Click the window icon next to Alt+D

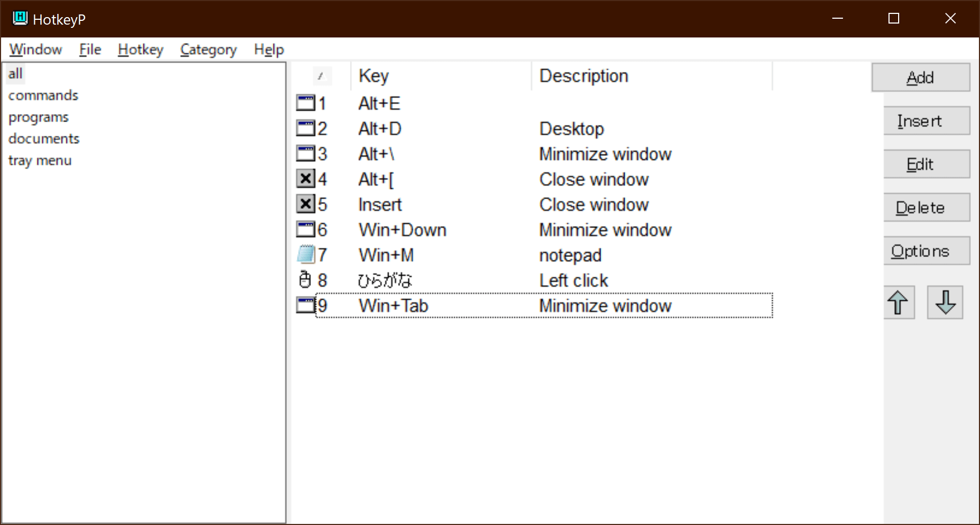[x=306, y=128]
